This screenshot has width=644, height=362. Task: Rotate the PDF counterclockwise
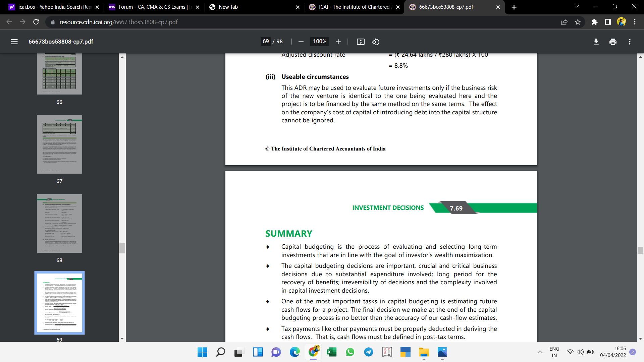coord(376,42)
